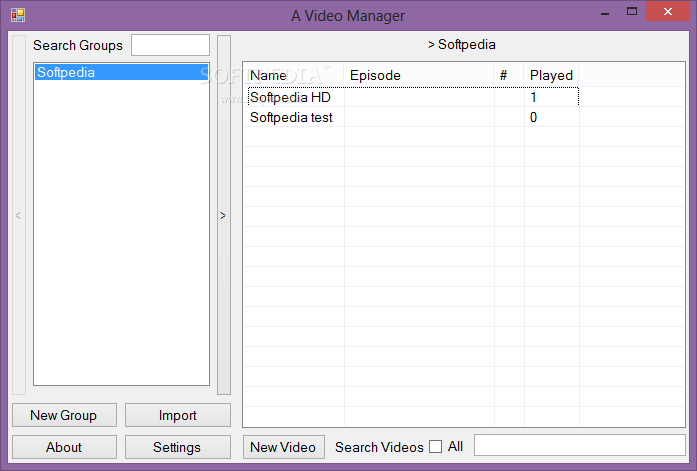The image size is (697, 471).
Task: Sort by the Name column header
Action: tap(294, 75)
